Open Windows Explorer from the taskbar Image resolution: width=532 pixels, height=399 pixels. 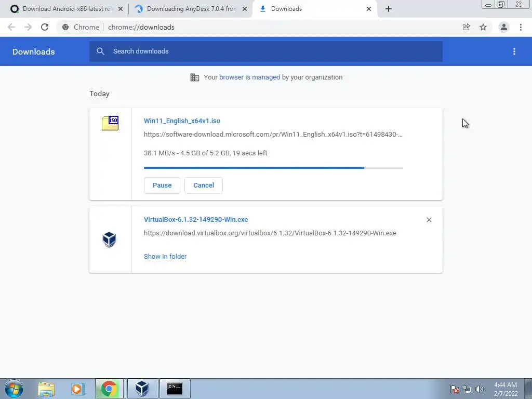click(x=46, y=389)
